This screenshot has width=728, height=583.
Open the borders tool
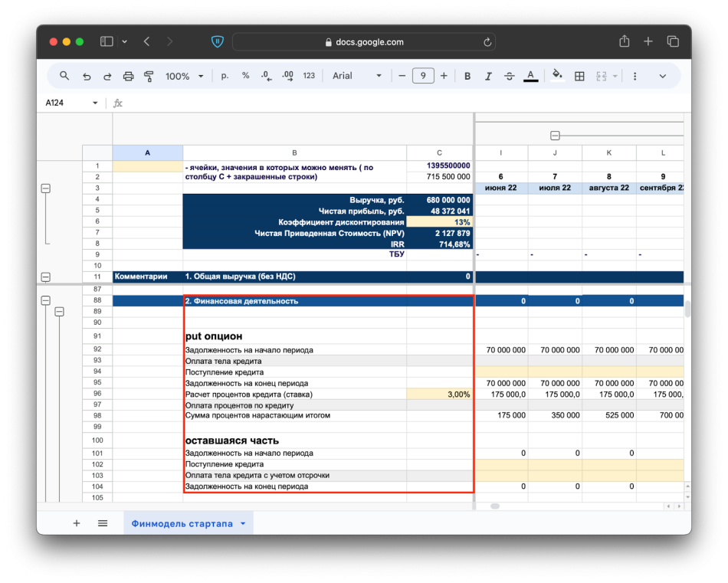click(579, 76)
